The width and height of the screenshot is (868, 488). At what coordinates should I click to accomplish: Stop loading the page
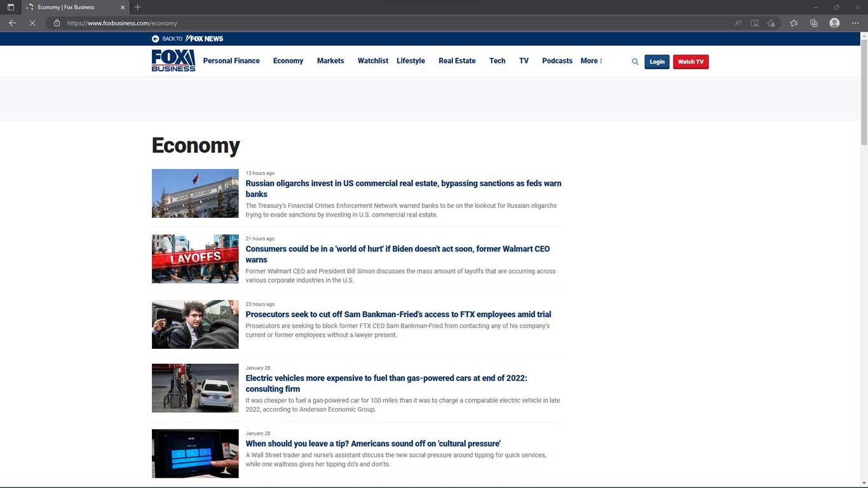[32, 23]
